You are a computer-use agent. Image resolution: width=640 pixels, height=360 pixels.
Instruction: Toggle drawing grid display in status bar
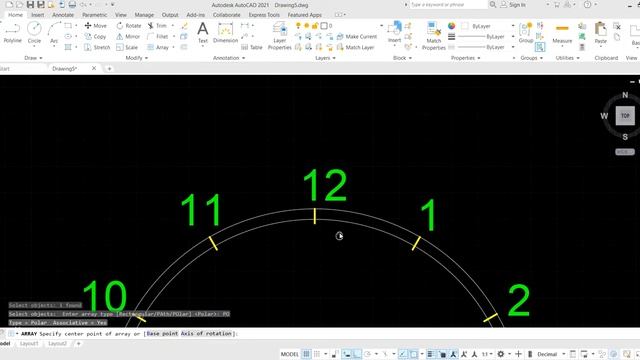pyautogui.click(x=306, y=354)
